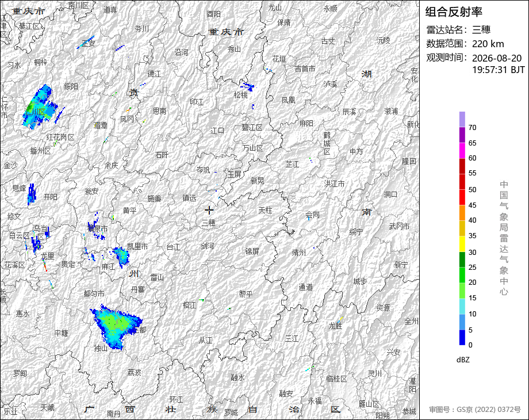529x420 pixels.
Task: Click the 黎平 county label
Action: coord(246,294)
